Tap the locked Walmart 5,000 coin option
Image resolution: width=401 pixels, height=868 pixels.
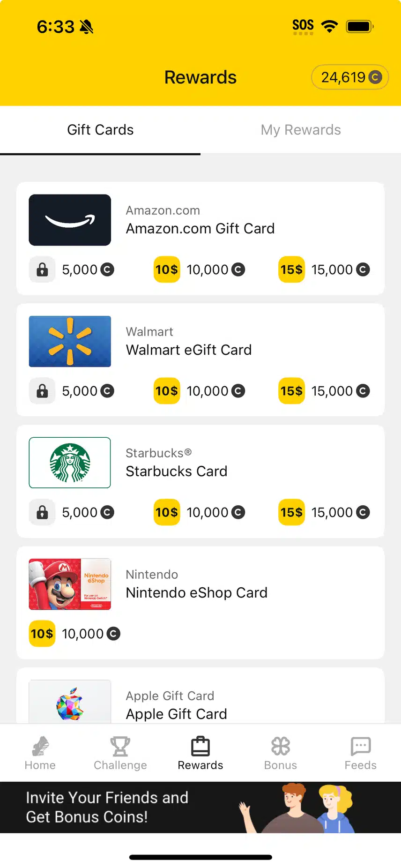[x=72, y=391]
